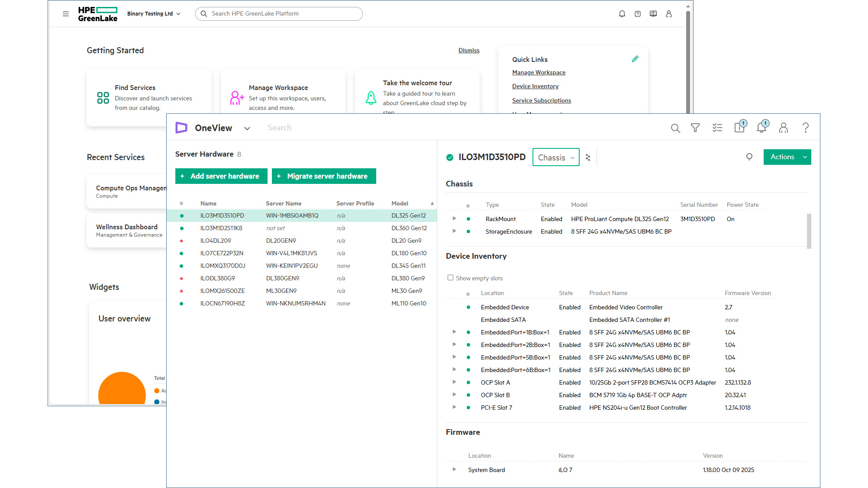This screenshot has height=488, width=868.
Task: Edit Quick Links using the pencil icon
Action: point(635,58)
